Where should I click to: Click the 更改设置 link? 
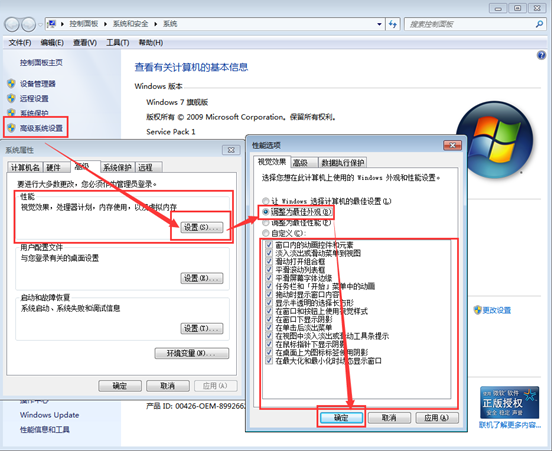coord(496,310)
